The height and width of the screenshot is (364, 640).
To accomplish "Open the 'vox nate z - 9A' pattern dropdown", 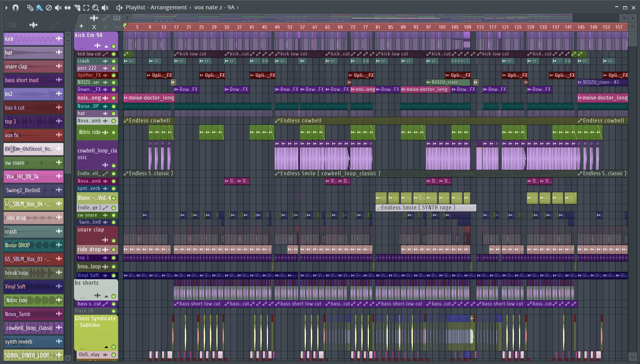I will tap(238, 8).
